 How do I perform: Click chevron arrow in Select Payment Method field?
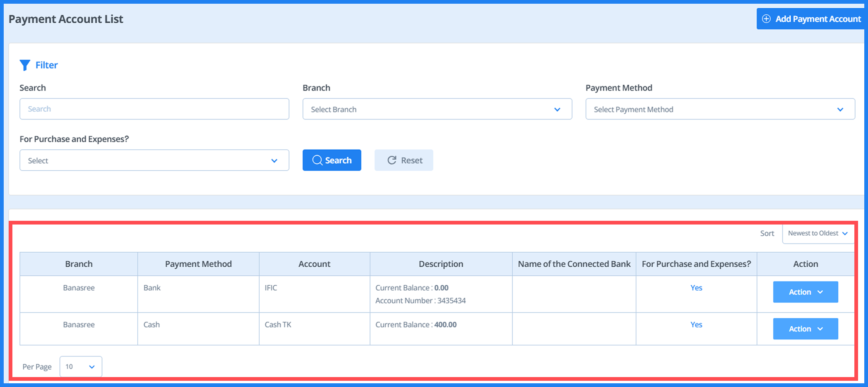(840, 110)
